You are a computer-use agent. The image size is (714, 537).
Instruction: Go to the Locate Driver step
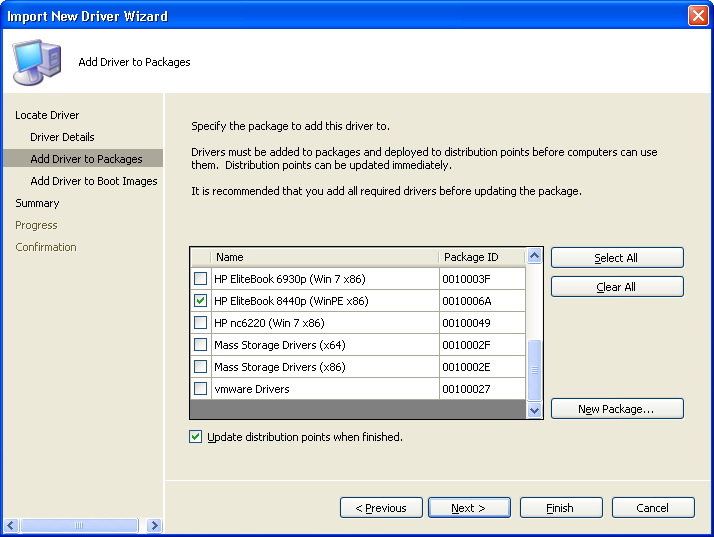pos(47,115)
